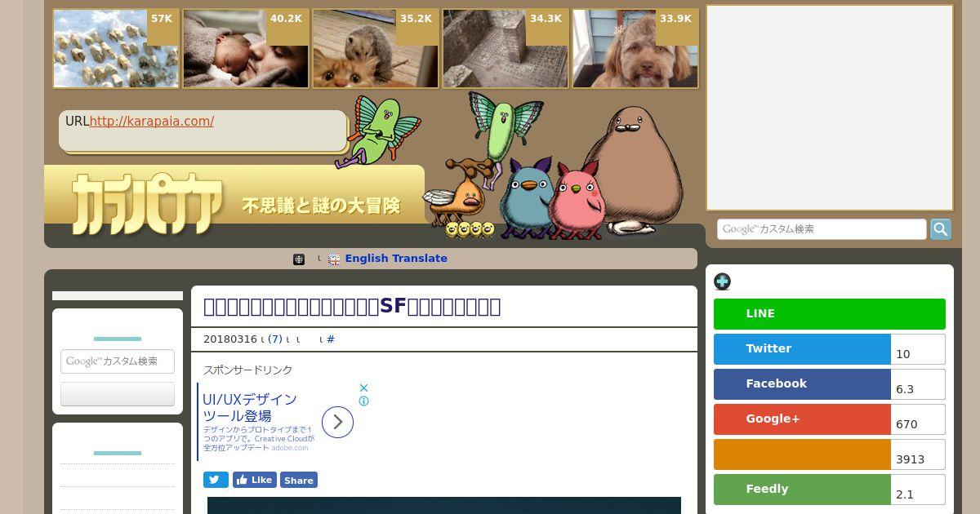Open the English Translate link
The width and height of the screenshot is (980, 514).
point(396,259)
